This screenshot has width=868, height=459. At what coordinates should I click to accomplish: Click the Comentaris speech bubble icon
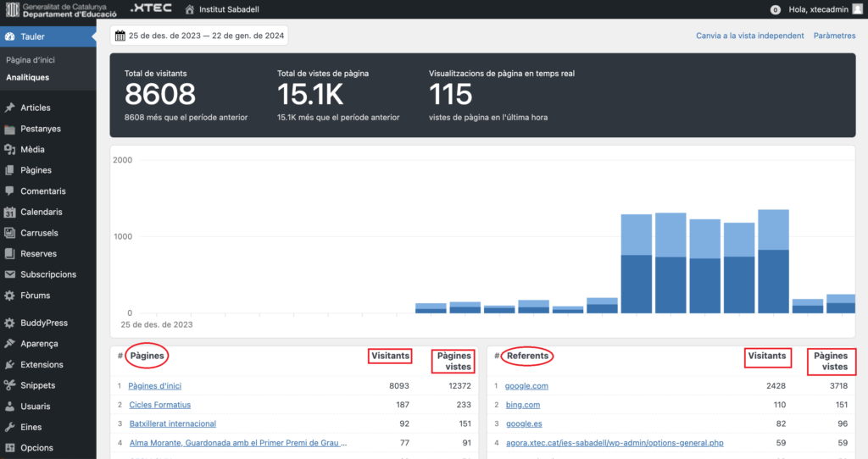(9, 191)
